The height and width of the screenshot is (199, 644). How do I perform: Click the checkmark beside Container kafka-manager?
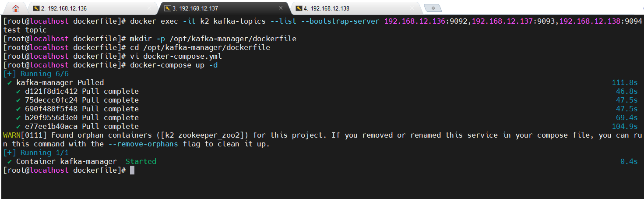(10, 161)
